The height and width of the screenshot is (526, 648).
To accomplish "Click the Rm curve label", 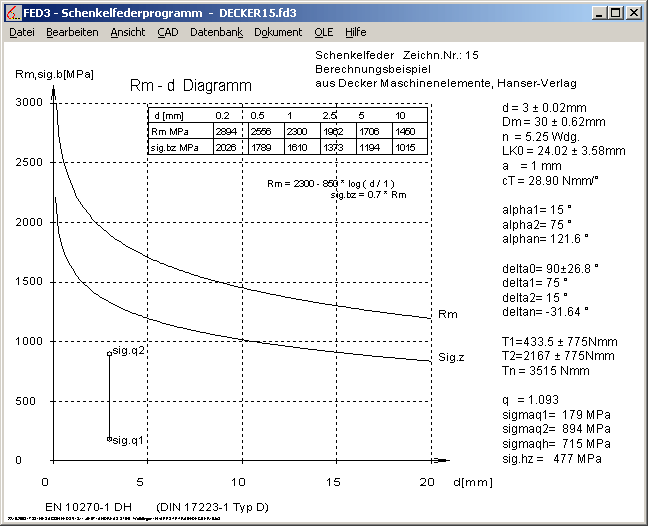I will click(x=447, y=316).
